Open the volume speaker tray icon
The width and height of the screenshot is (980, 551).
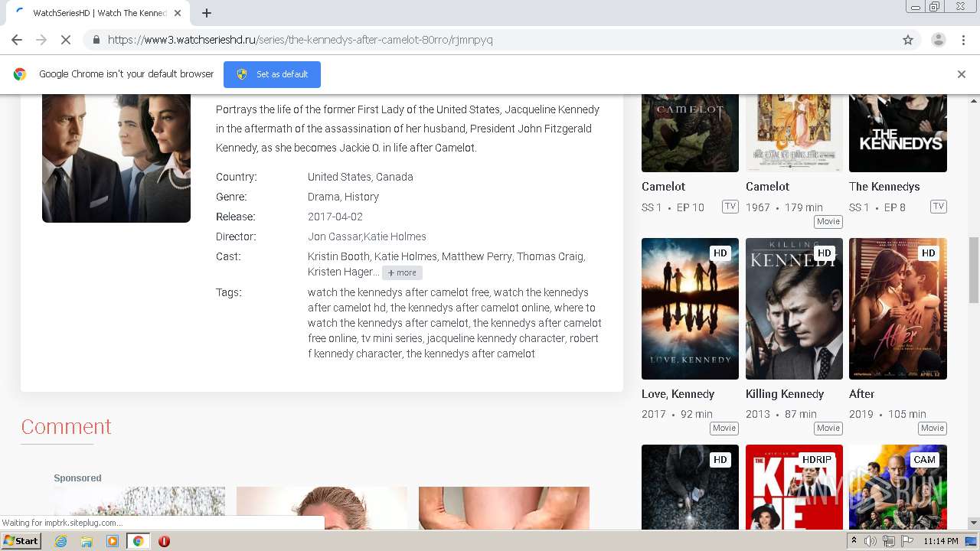point(871,541)
